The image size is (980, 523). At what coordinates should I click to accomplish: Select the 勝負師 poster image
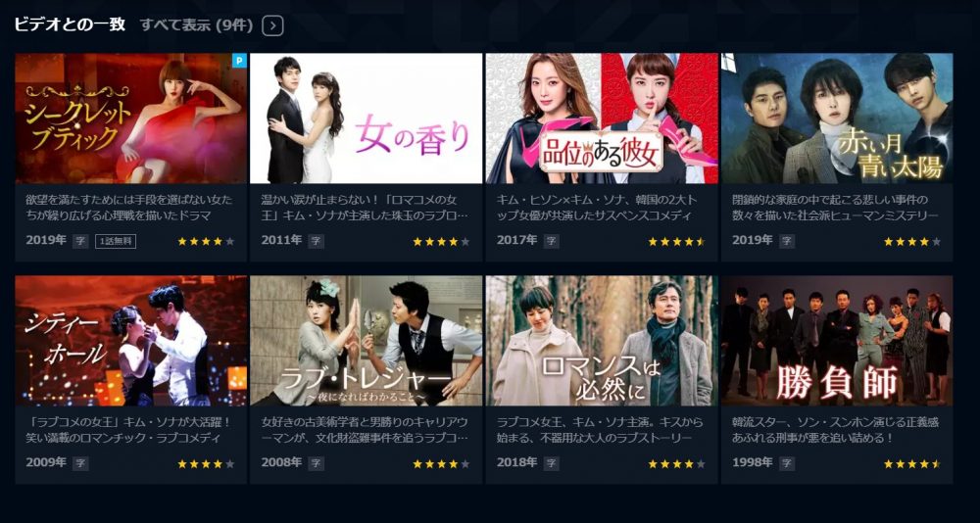tap(837, 341)
